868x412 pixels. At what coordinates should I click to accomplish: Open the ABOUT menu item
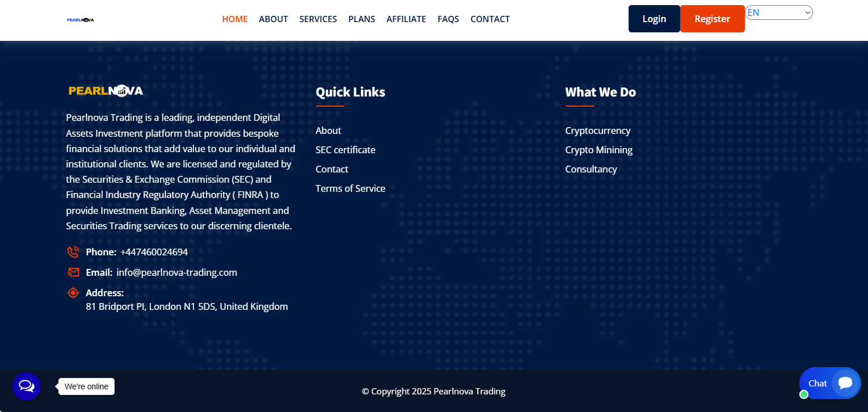click(x=273, y=19)
